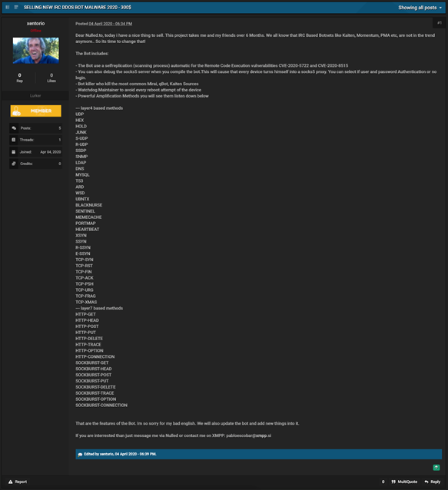The height and width of the screenshot is (490, 448).
Task: Open xentorio's profile avatar image
Action: point(35,51)
